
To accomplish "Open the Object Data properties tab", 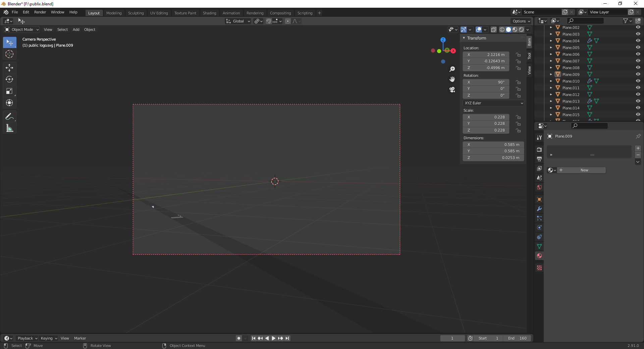I will point(539,246).
